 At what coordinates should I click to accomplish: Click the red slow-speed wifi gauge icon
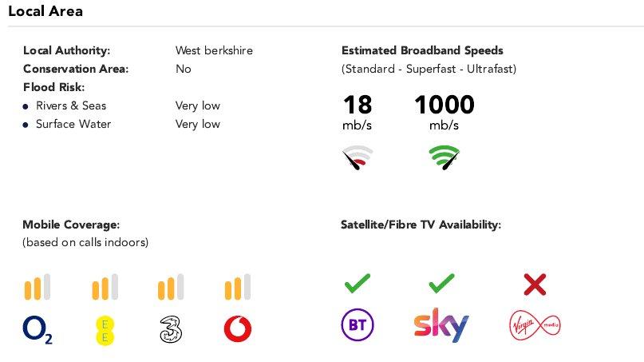pyautogui.click(x=358, y=157)
